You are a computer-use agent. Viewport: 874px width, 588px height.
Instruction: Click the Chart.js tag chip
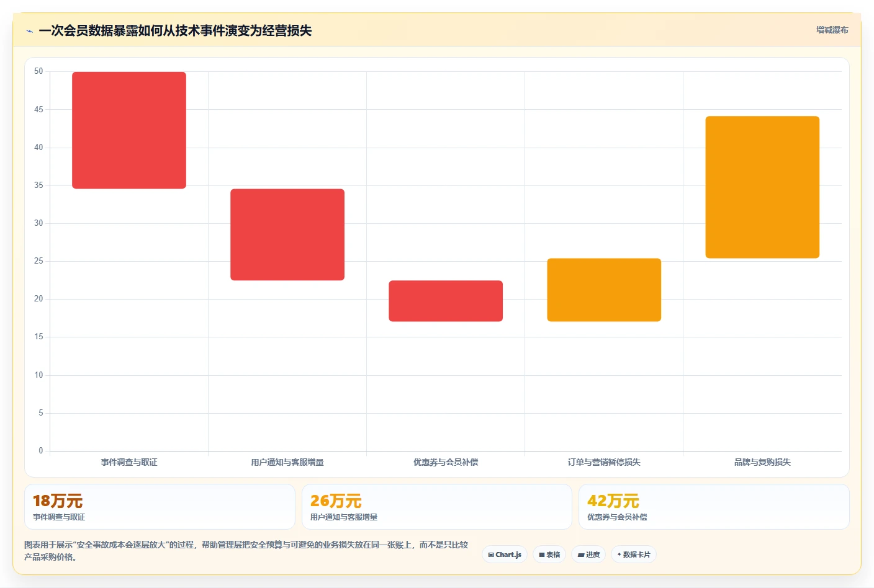[x=505, y=555]
